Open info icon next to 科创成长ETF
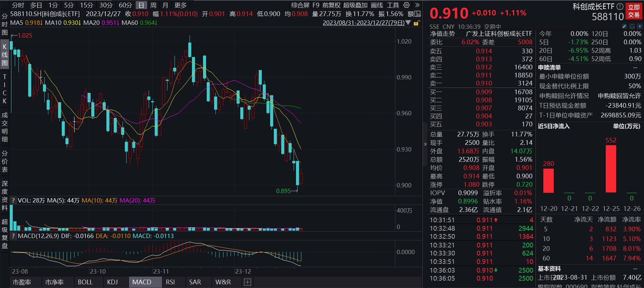 coord(620,6)
